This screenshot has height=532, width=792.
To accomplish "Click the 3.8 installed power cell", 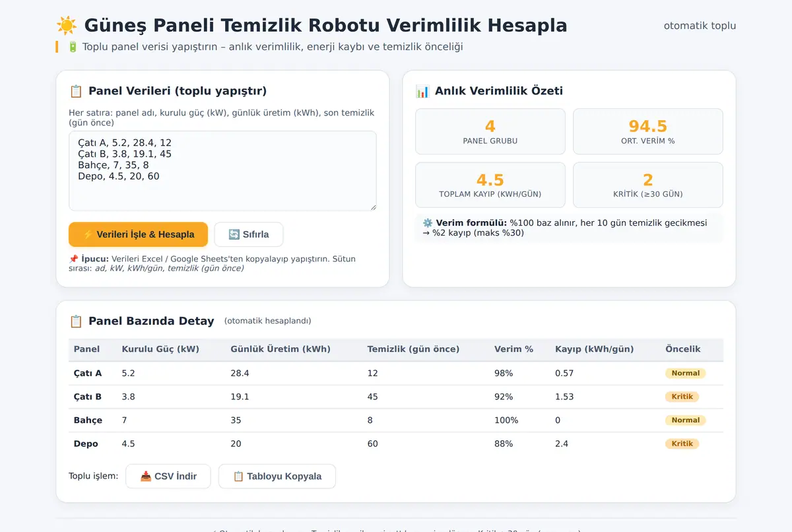I will pyautogui.click(x=129, y=397).
